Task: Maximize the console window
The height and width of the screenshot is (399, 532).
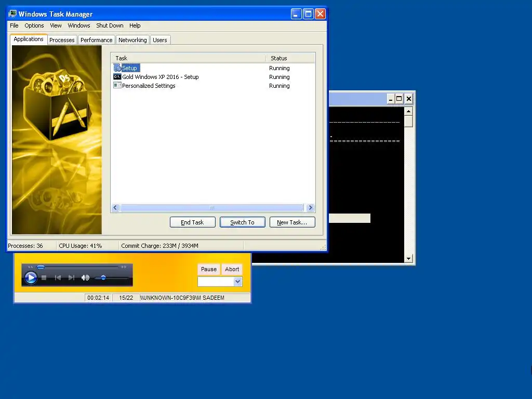Action: [x=400, y=99]
